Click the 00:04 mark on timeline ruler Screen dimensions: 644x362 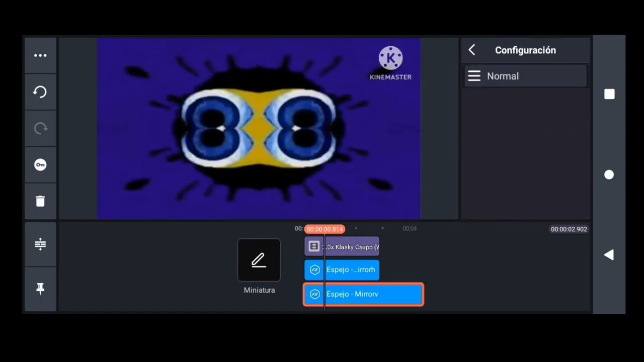coord(410,228)
